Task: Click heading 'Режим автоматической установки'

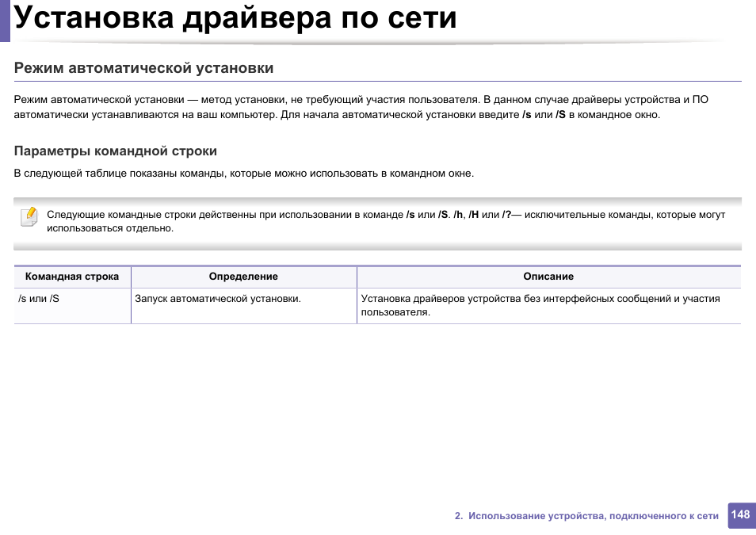Action: [x=143, y=68]
